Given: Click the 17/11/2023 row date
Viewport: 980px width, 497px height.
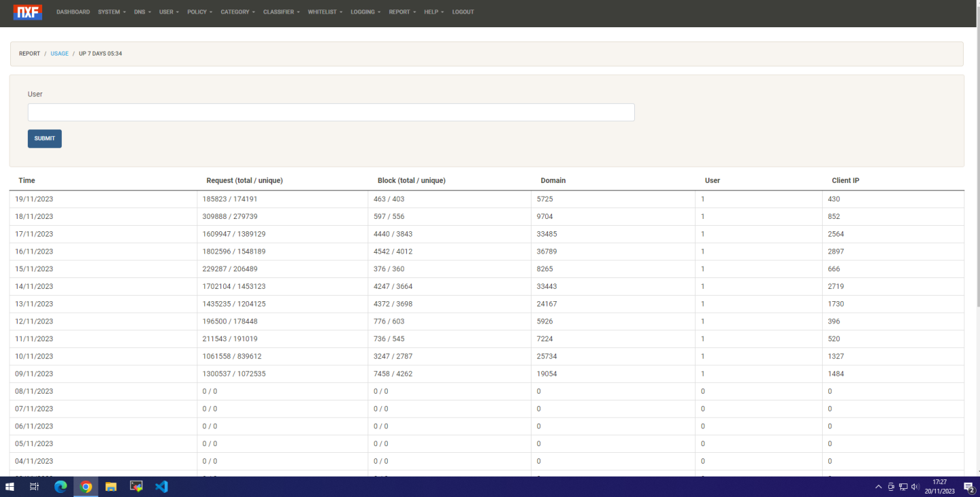Looking at the screenshot, I should tap(34, 234).
